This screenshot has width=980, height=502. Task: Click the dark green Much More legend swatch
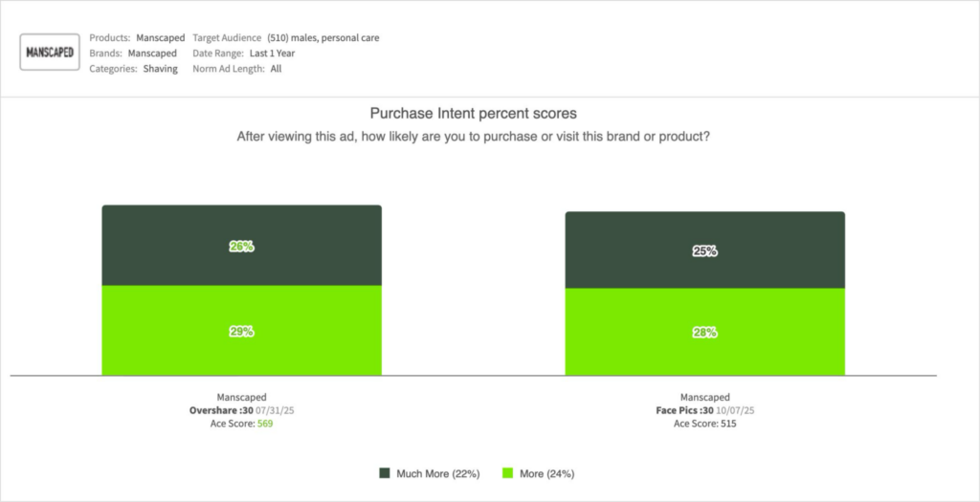385,473
